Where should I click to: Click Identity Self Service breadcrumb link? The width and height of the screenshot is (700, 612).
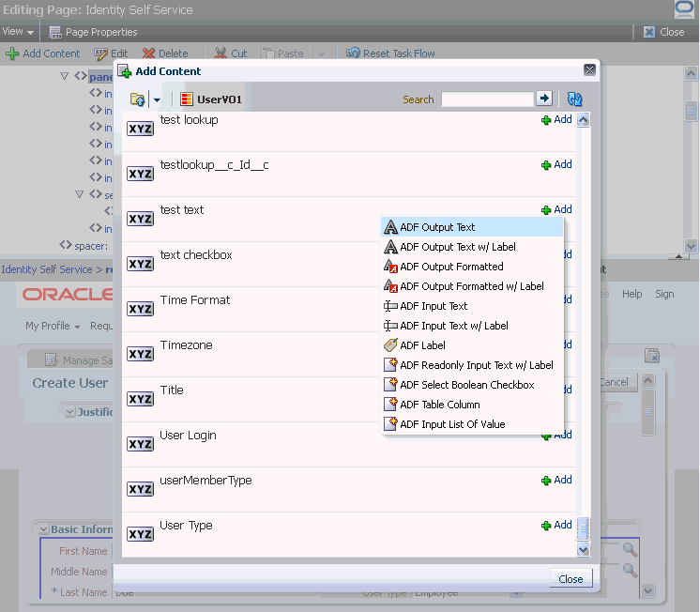click(x=47, y=269)
